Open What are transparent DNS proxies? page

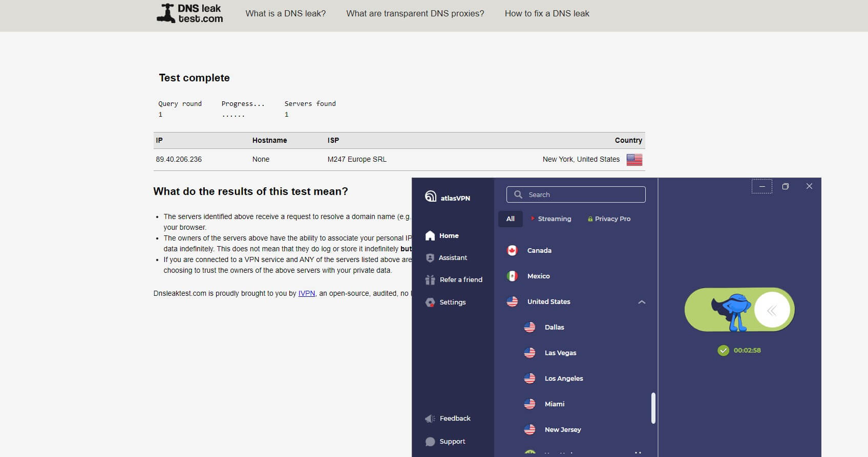pyautogui.click(x=415, y=13)
